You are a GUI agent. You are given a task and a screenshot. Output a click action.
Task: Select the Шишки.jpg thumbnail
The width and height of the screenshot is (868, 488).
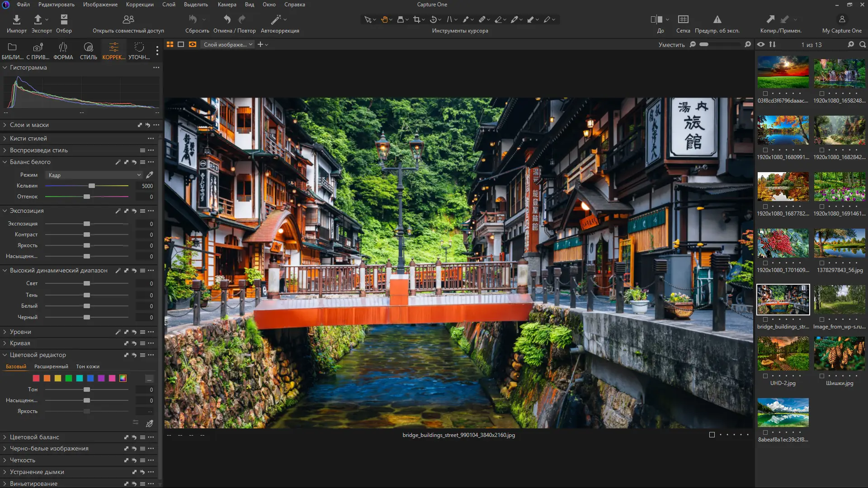pyautogui.click(x=840, y=354)
